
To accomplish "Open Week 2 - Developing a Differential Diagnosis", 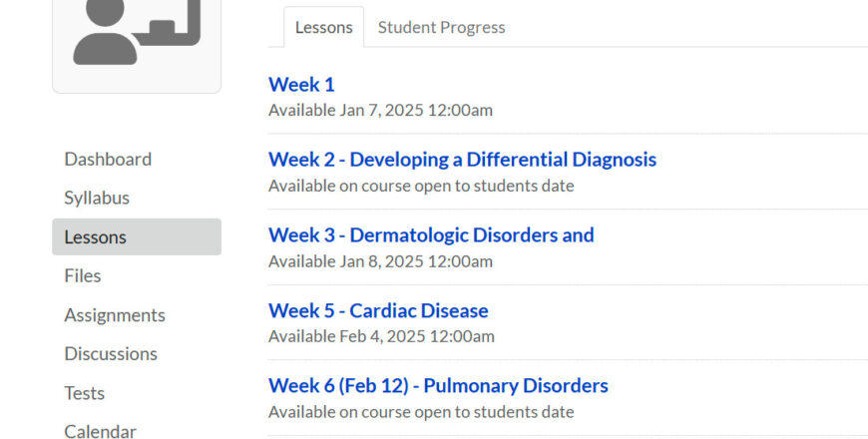I will 462,160.
